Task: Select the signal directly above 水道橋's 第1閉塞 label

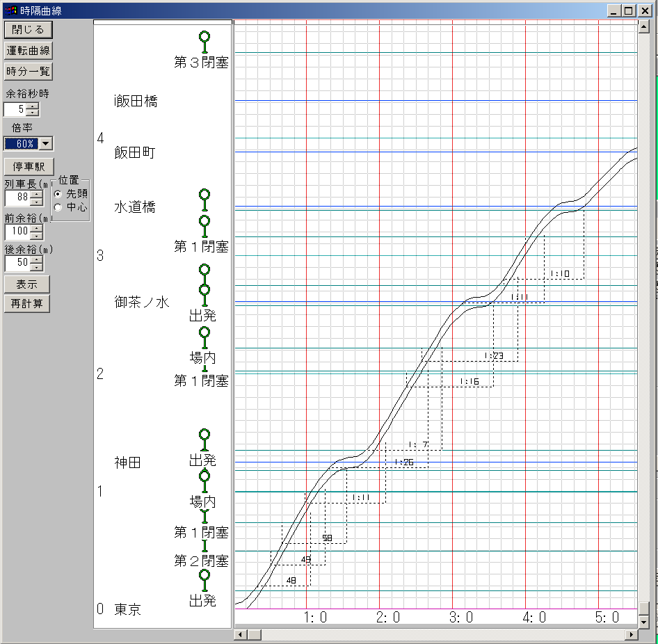Action: (204, 227)
